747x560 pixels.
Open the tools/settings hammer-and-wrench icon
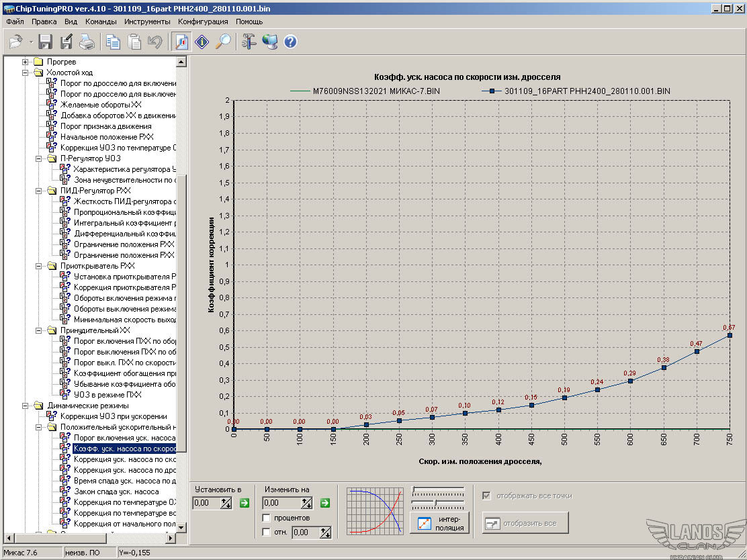point(249,42)
